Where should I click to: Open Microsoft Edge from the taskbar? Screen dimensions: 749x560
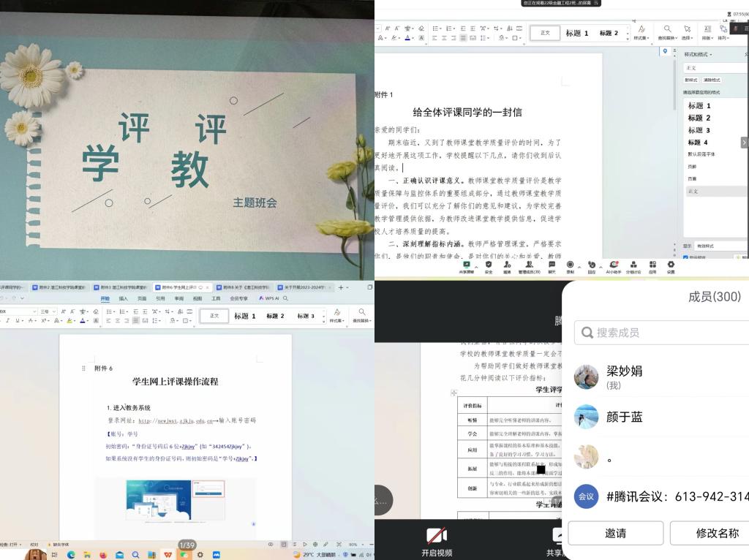pyautogui.click(x=71, y=555)
